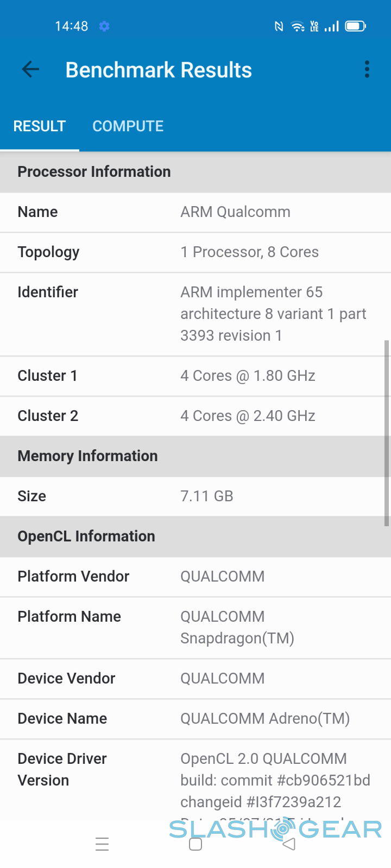Tap the Platform Vendor row
Screen dimensions: 391x868
coord(195,577)
